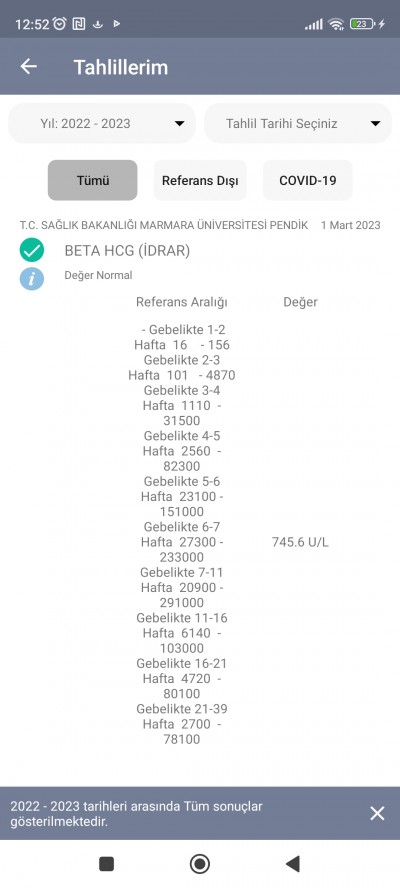Tap the battery indicator in status bar

(363, 24)
